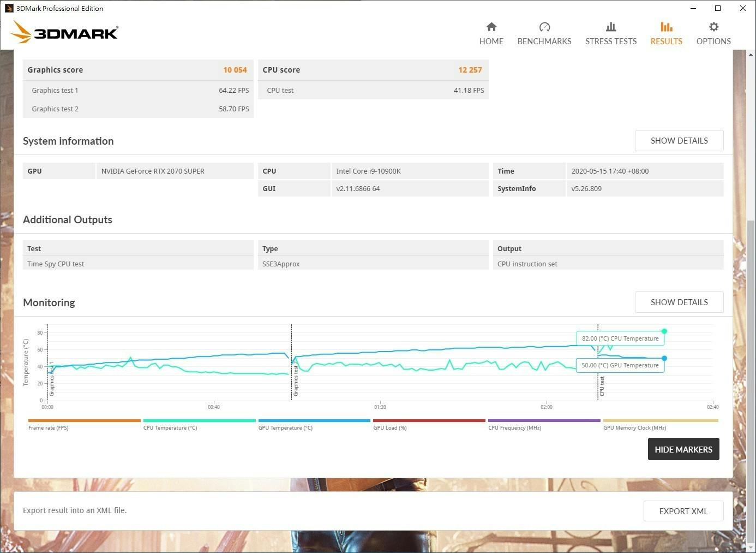Toggle the CPU Frequency (MHz) legend

pos(544,424)
